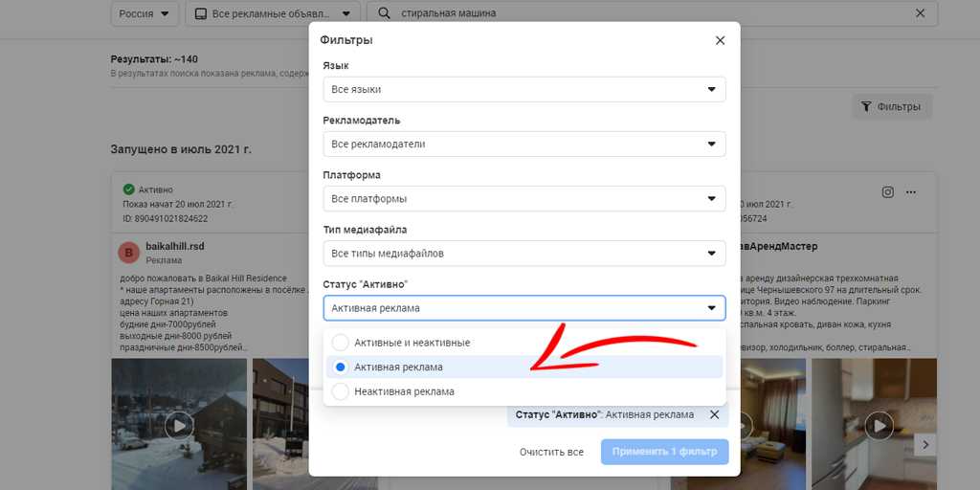
Task: Open the Россия country selector
Action: [x=145, y=13]
